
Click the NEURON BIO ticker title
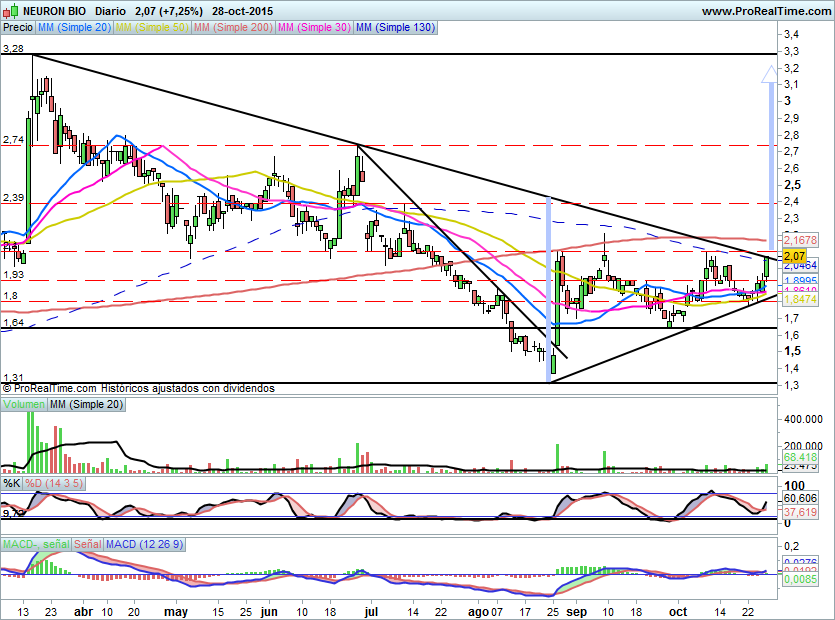(56, 11)
